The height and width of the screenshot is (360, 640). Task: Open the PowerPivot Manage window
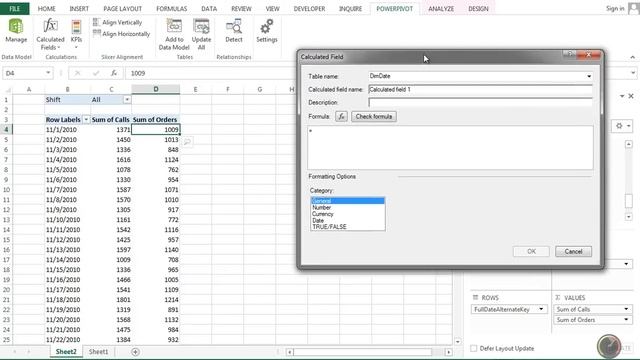pos(16,31)
